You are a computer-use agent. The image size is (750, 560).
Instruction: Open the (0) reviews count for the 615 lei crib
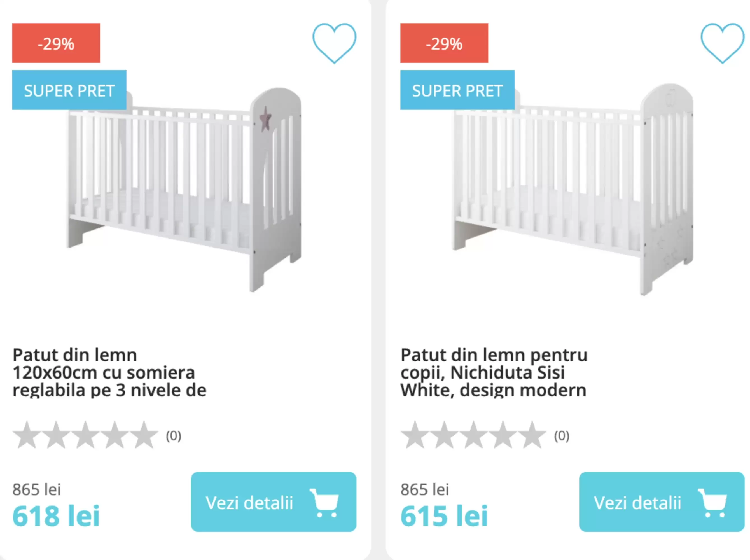(562, 436)
